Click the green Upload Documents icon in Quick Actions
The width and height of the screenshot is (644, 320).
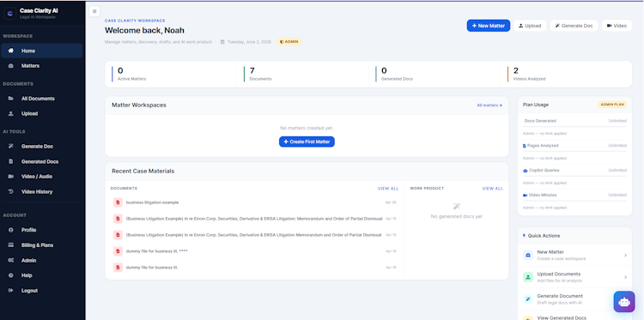coord(528,277)
